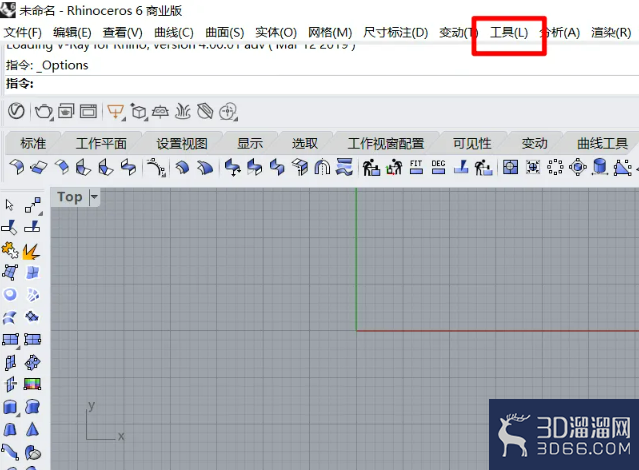This screenshot has height=470, width=639.
Task: Click in the 指令 command input field
Action: (x=321, y=84)
